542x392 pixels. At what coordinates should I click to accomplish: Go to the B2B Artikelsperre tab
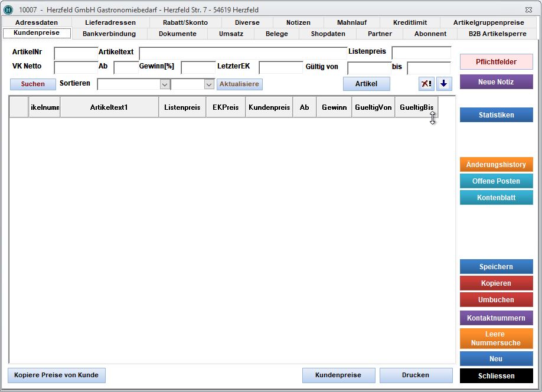[x=497, y=34]
